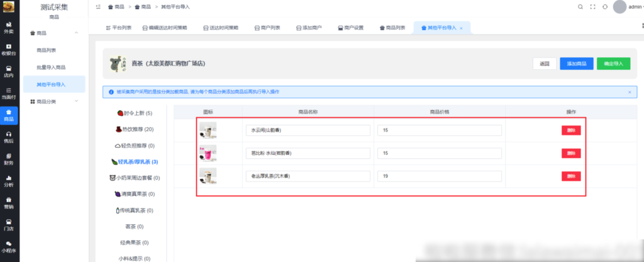Close the 其他平台导入 tab
Viewport: 644px width, 262px height.
point(461,28)
